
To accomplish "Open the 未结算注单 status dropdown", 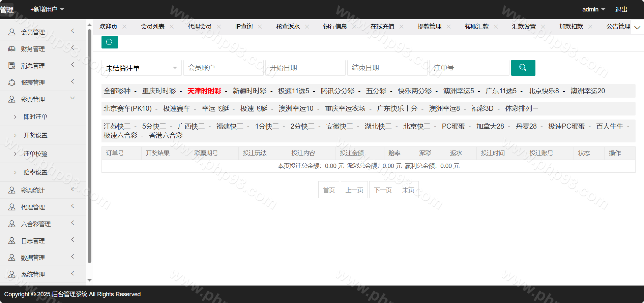I will pyautogui.click(x=141, y=68).
